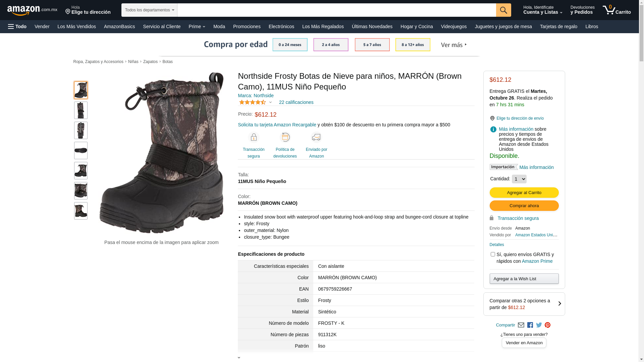Click the search magnifier button
The width and height of the screenshot is (644, 362).
coord(503,10)
